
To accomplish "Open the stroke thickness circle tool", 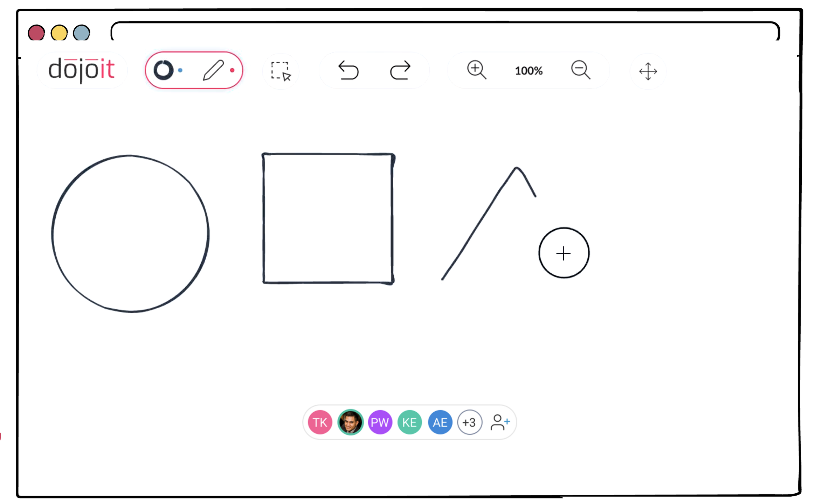I will pos(163,70).
